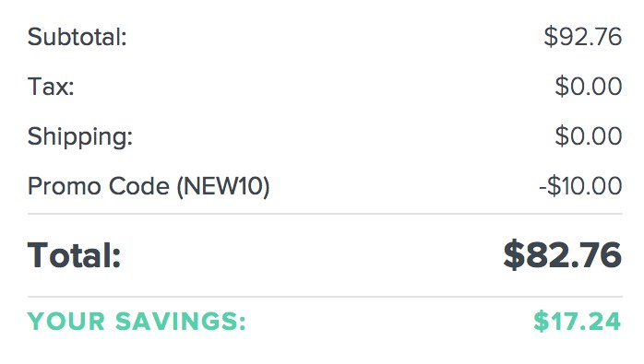Image resolution: width=644 pixels, height=364 pixels.
Task: Select the $17.24 savings amount
Action: (x=577, y=321)
